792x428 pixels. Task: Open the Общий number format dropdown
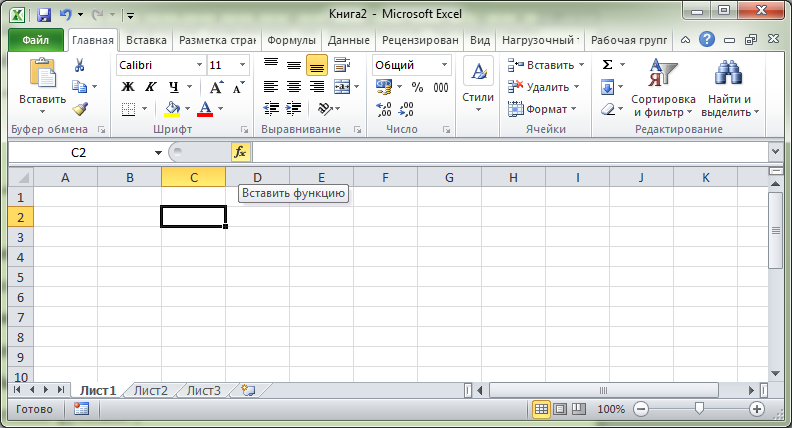[444, 65]
